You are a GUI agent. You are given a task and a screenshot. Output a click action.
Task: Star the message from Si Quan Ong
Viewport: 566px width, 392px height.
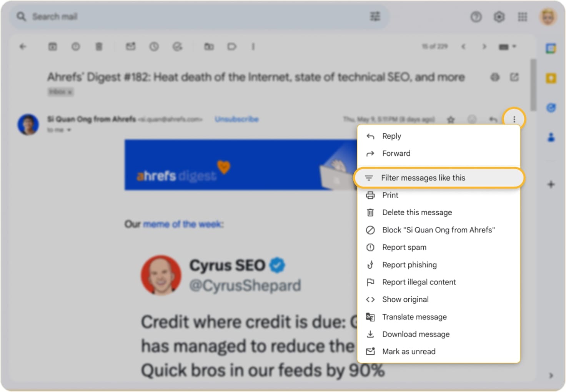pos(451,119)
